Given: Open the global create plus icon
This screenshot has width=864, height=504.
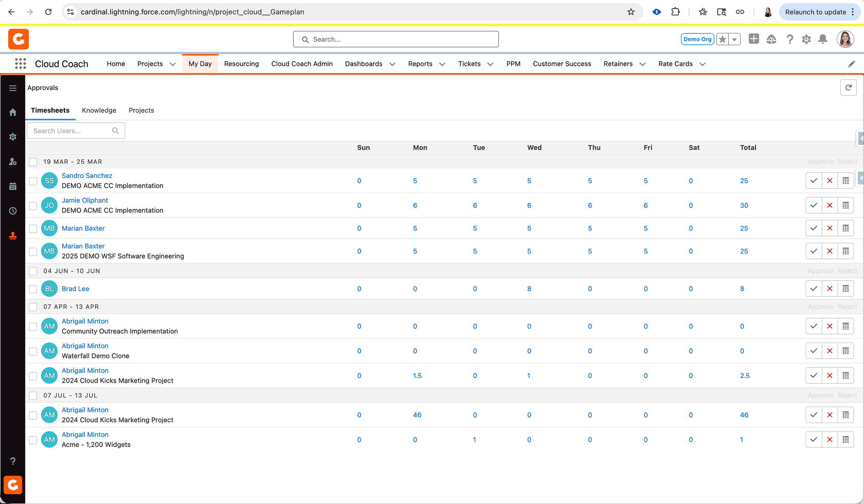Looking at the screenshot, I should pyautogui.click(x=754, y=39).
